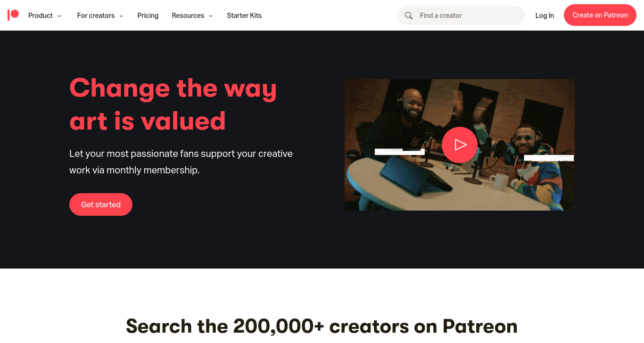
Task: Open the Product menu label
Action: pyautogui.click(x=41, y=16)
